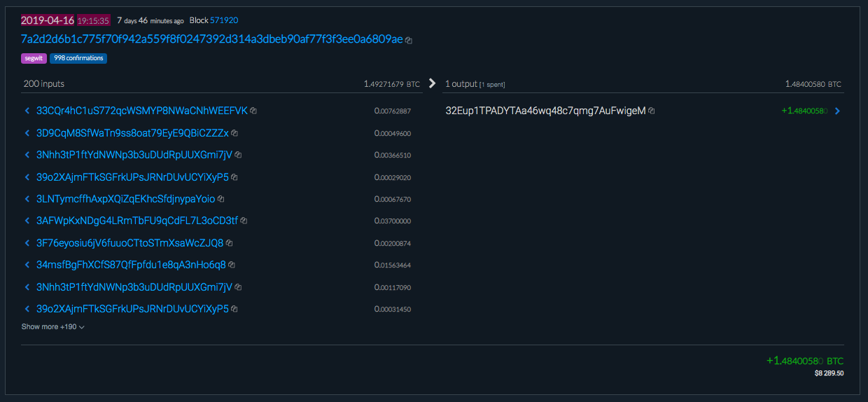868x402 pixels.
Task: Click the highlighted date 2019-04-16
Action: [48, 20]
